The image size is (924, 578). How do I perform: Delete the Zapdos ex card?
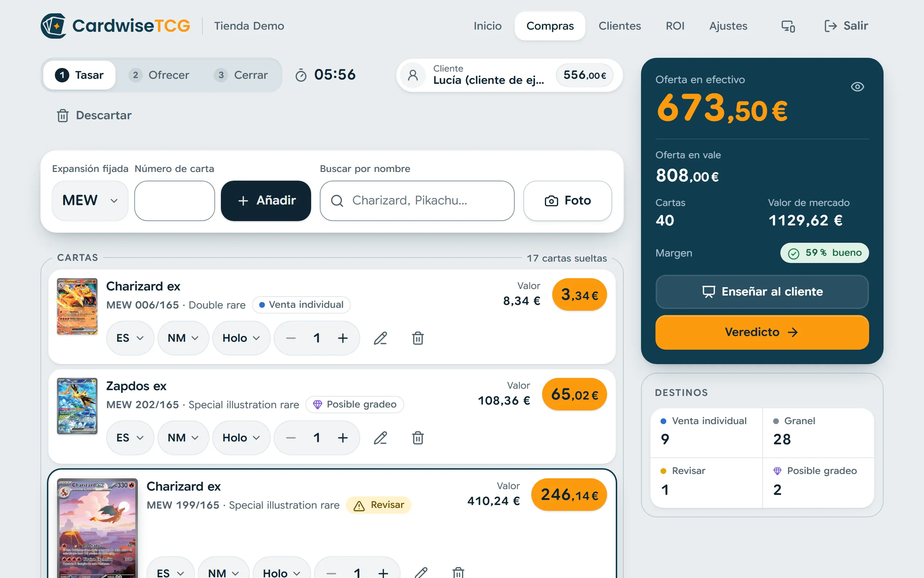[x=418, y=438]
